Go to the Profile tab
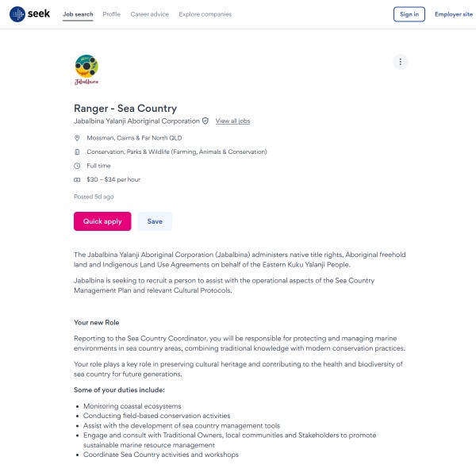The width and height of the screenshot is (476, 476). point(112,14)
